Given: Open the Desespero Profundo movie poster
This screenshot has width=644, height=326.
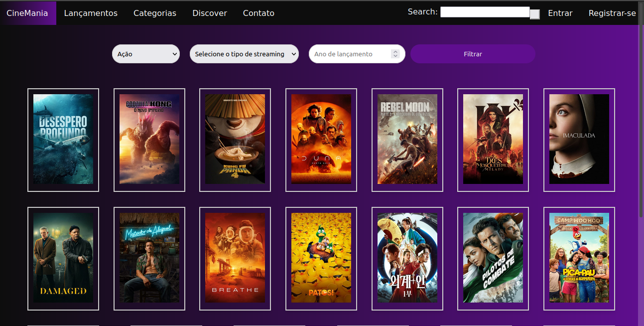Looking at the screenshot, I should coord(63,139).
